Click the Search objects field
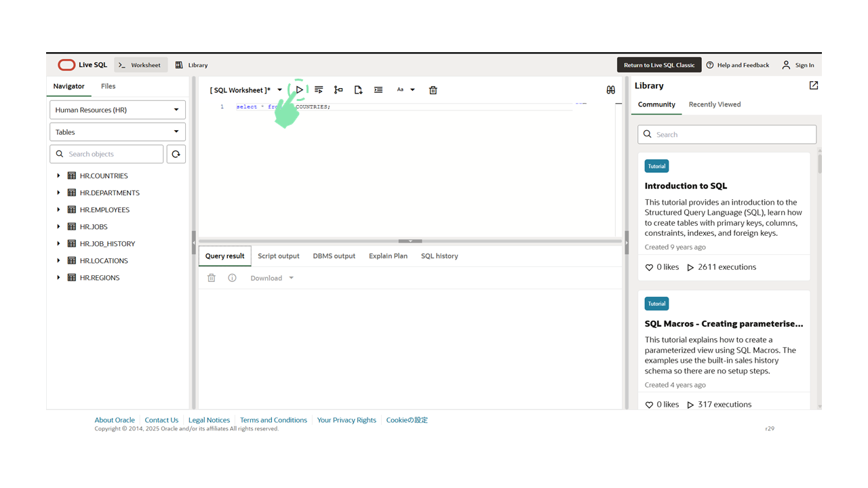 106,154
